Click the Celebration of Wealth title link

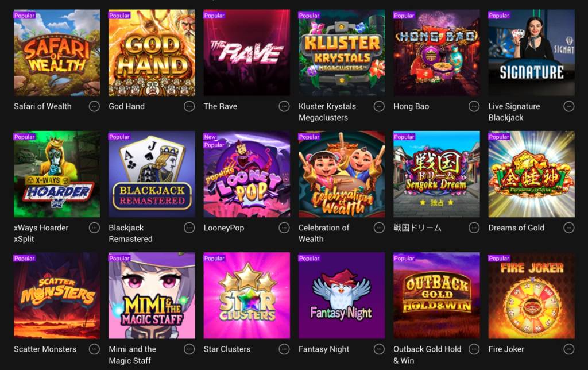tap(324, 233)
